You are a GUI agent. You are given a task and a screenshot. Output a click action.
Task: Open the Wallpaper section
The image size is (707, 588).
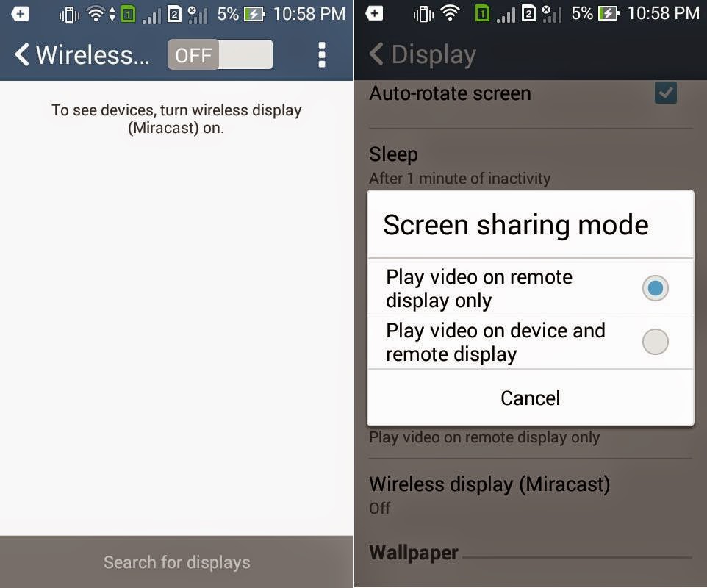[414, 553]
